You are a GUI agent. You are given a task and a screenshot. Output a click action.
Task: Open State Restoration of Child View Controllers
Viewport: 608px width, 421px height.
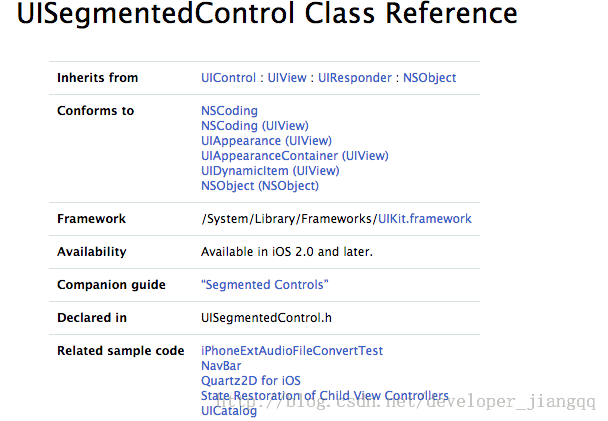pyautogui.click(x=325, y=396)
